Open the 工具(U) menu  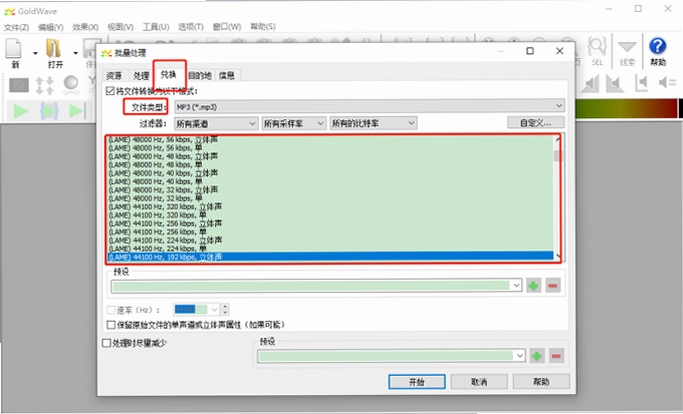pos(156,27)
